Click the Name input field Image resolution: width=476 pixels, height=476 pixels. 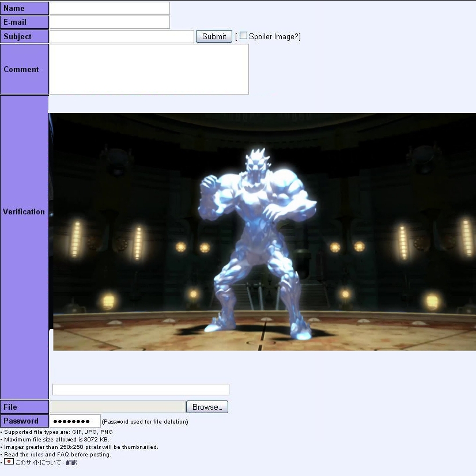coord(109,8)
